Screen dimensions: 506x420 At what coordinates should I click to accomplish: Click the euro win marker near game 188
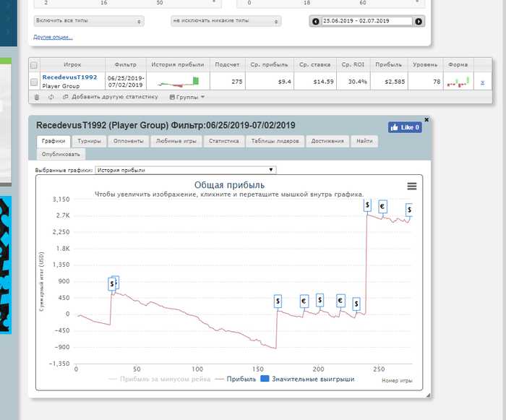tap(304, 301)
